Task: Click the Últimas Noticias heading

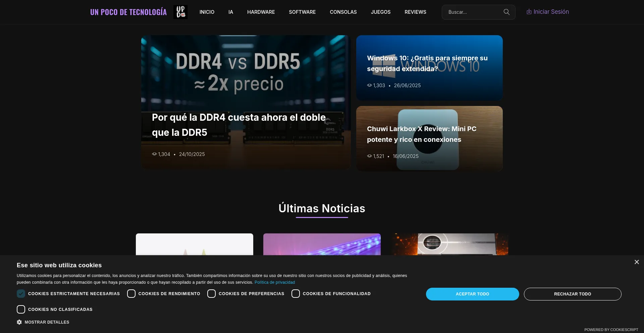Action: [x=322, y=208]
